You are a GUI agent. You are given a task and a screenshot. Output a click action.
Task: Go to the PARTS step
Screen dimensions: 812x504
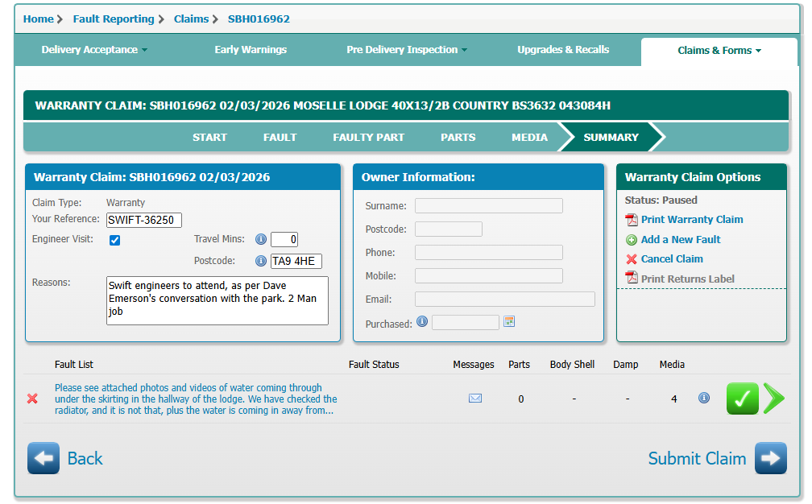[458, 137]
